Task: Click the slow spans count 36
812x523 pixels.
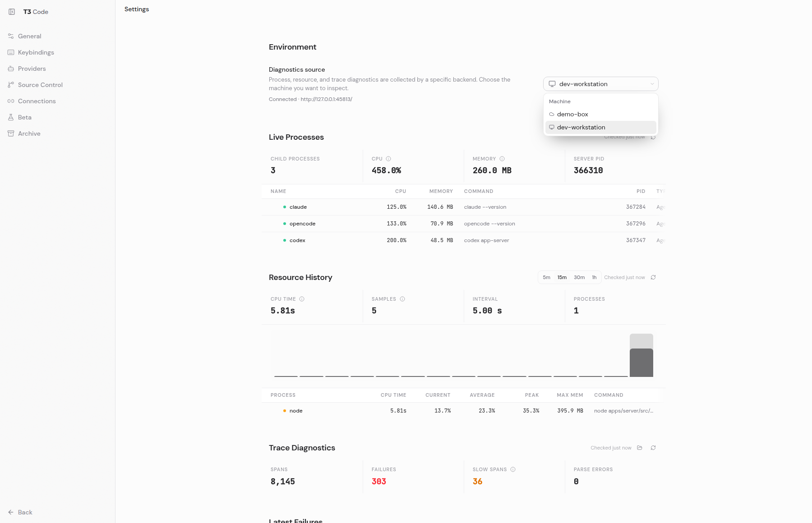Action: (478, 482)
